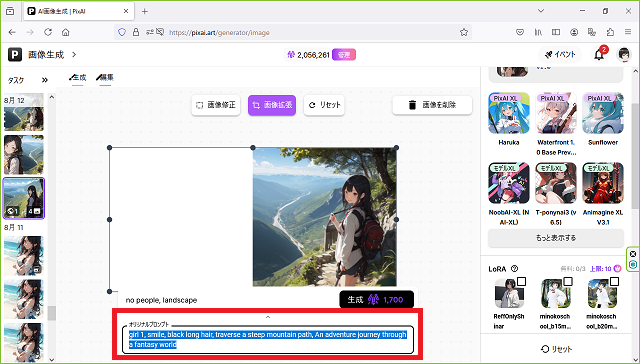640x364 pixels.
Task: Select the 画像修正 tool
Action: (x=216, y=105)
